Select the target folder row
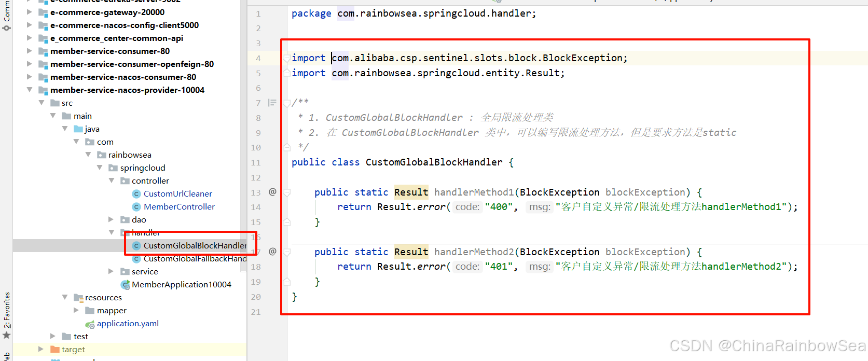The image size is (868, 361). 130,349
